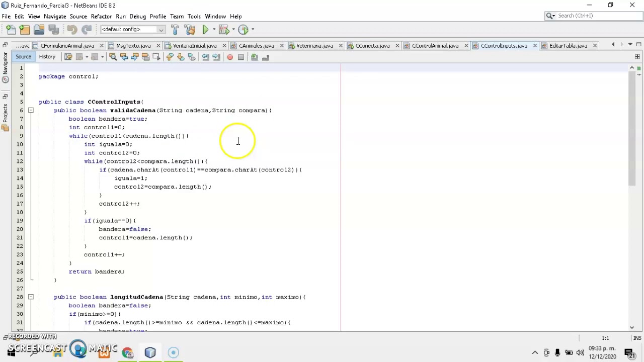Close the EditarTabla.java tab
Viewport: 644px width, 362px height.
click(595, 46)
